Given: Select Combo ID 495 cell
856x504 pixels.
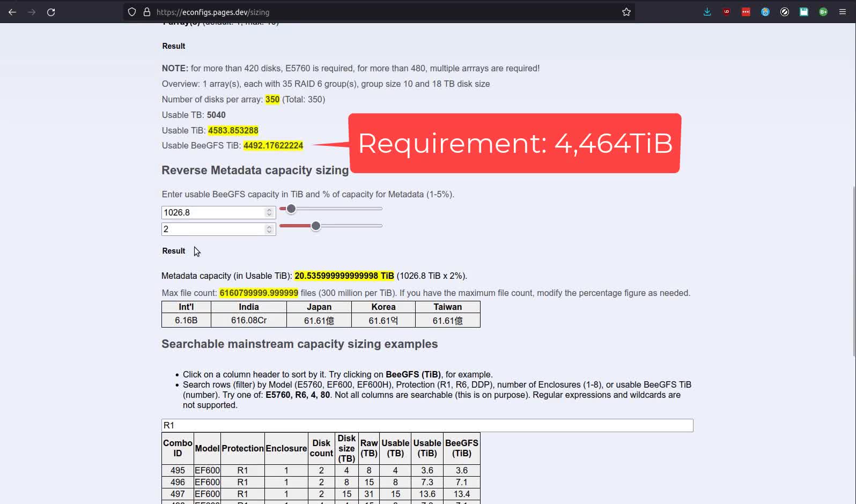Looking at the screenshot, I should [178, 470].
